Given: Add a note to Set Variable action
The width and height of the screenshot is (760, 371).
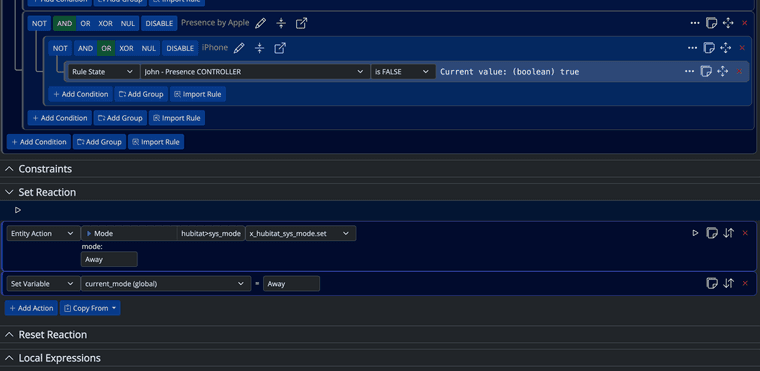Looking at the screenshot, I should [x=712, y=283].
